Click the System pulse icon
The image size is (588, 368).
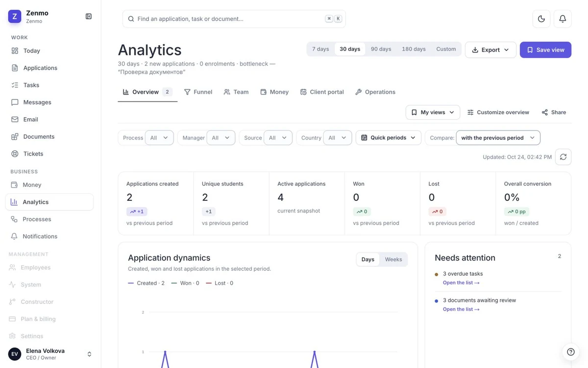click(x=12, y=285)
